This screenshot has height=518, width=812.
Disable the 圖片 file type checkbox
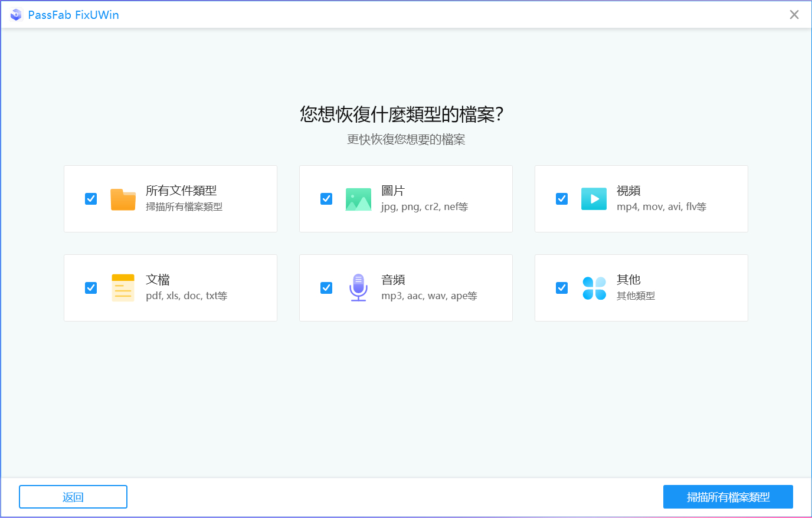click(326, 199)
